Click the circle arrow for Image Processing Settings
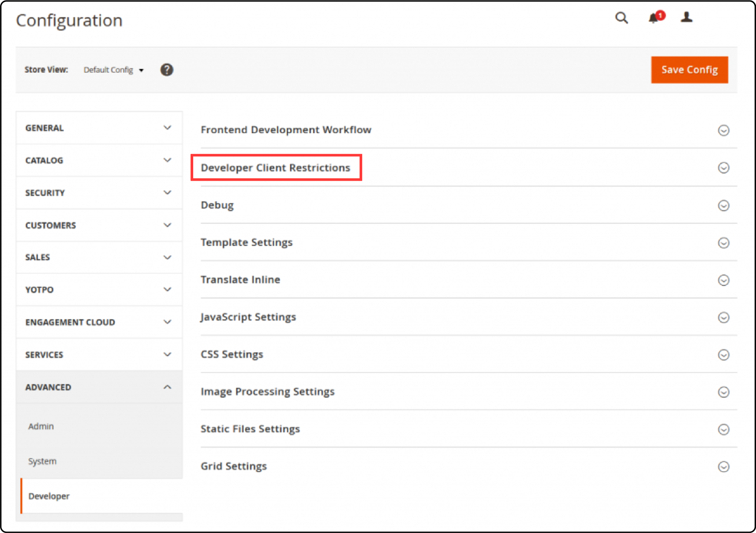The height and width of the screenshot is (533, 756). point(723,392)
